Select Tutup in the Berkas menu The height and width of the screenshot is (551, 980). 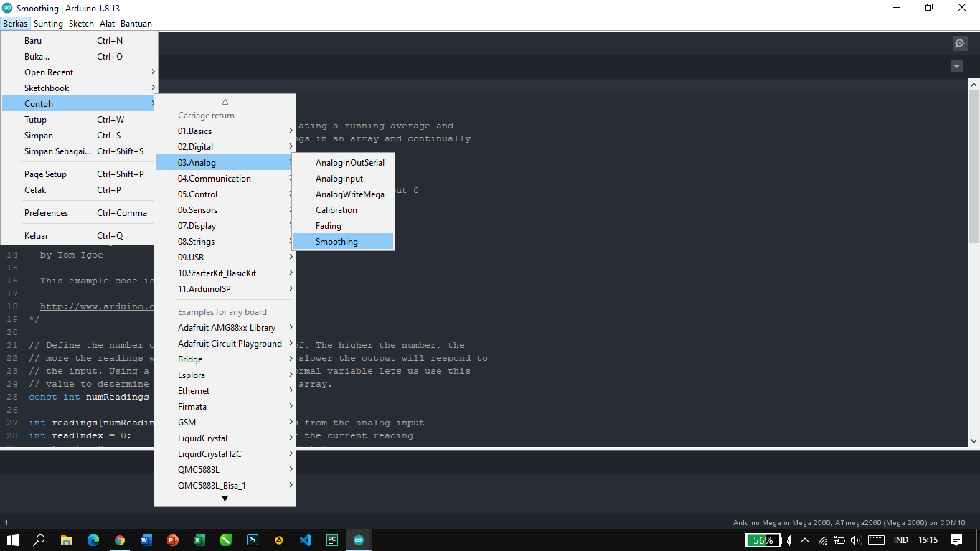pos(79,120)
